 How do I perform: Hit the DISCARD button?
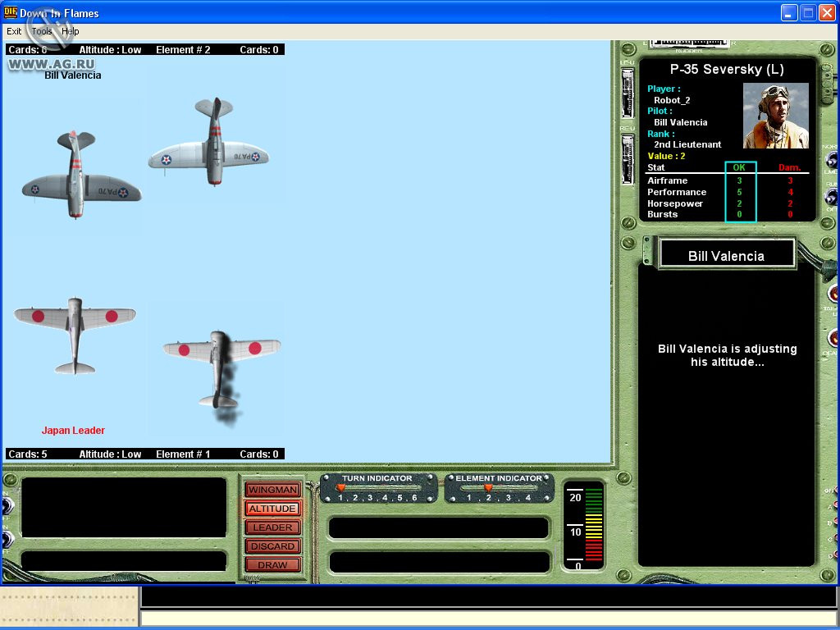tap(272, 546)
